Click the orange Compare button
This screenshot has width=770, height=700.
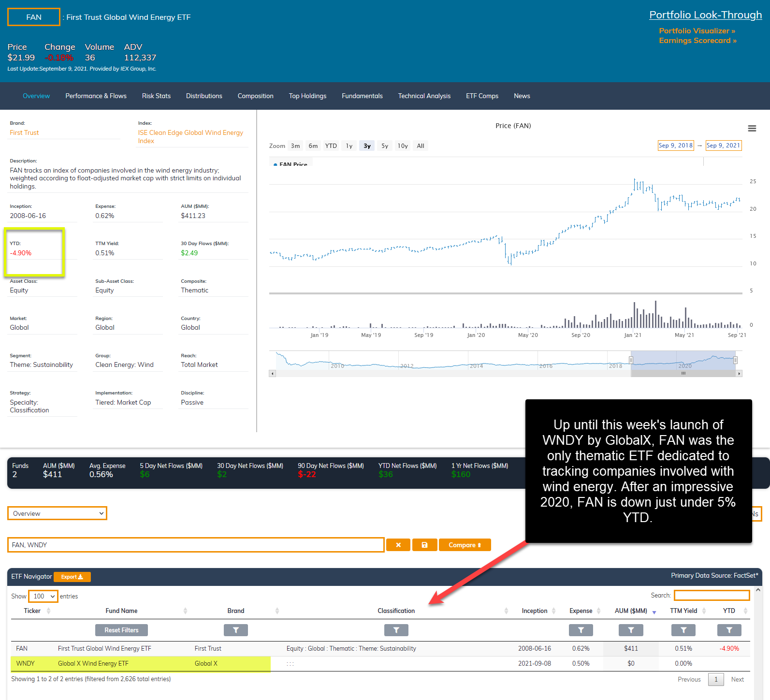465,545
